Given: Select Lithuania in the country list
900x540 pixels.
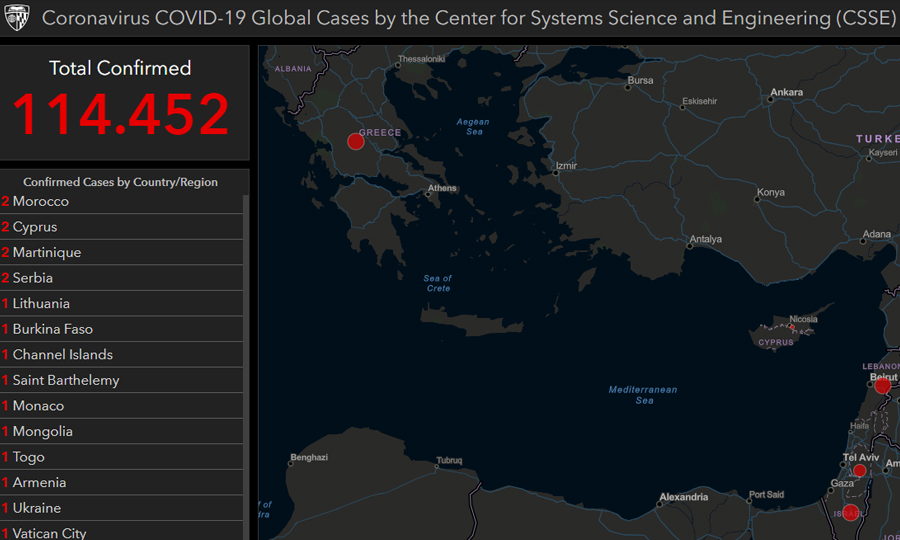Looking at the screenshot, I should click(121, 304).
